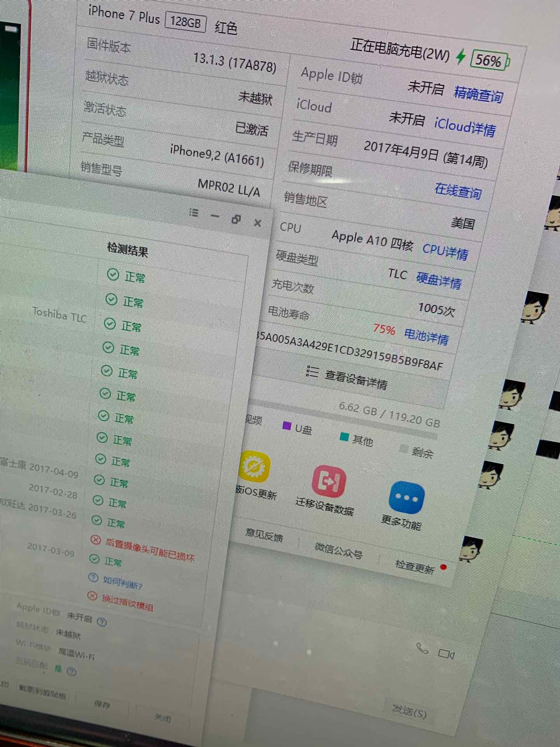Click the phone call icon in chat window
Viewport: 560px width, 747px height.
coord(422,648)
